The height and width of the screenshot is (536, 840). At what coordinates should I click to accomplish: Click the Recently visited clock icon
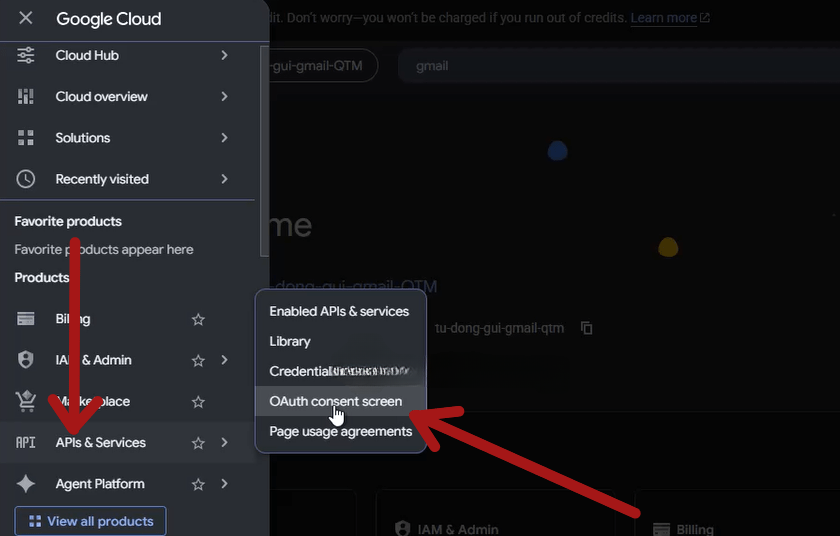[x=25, y=179]
